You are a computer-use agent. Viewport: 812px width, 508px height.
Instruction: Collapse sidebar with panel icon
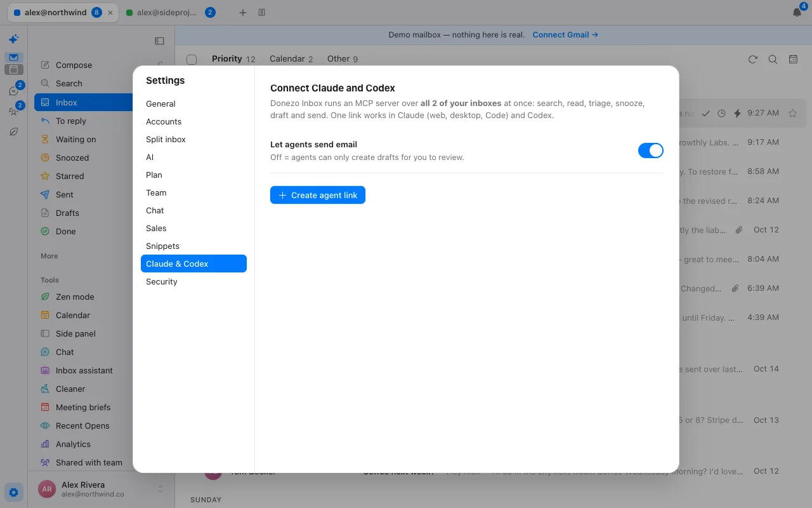[x=159, y=41]
